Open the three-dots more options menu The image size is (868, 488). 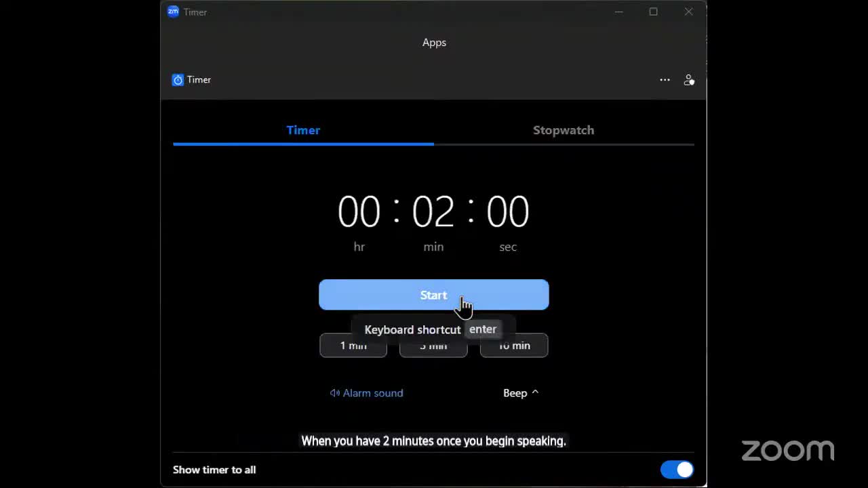[665, 80]
